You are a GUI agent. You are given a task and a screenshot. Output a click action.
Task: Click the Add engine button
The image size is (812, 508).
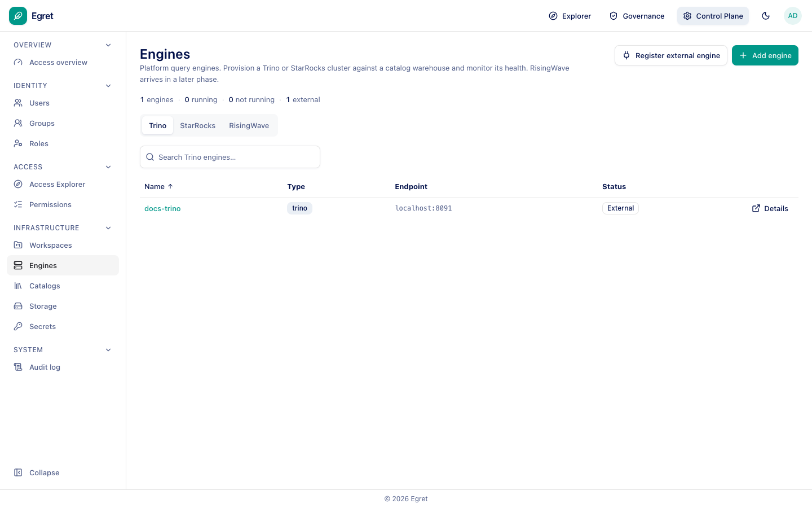tap(765, 55)
